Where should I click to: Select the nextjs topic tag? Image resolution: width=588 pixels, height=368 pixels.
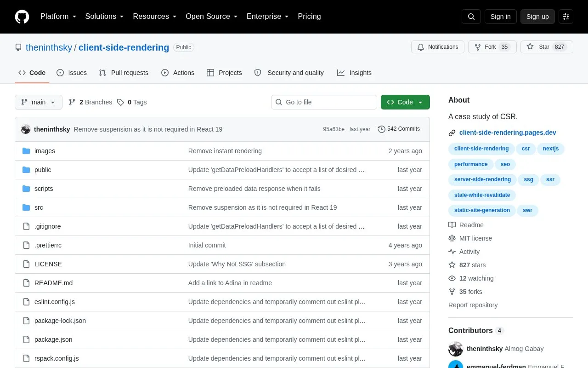click(x=551, y=149)
